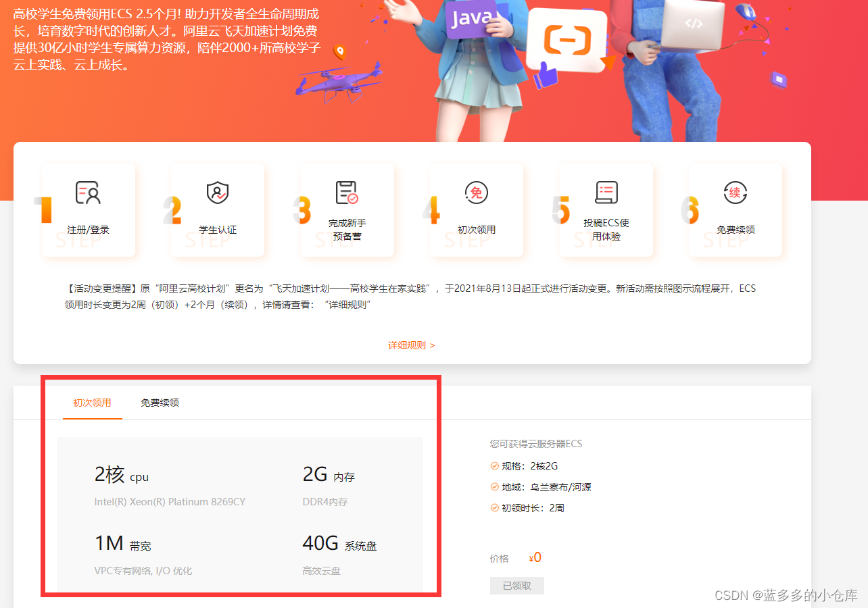This screenshot has height=608, width=868.
Task: Click the 40G 系统盘 spec text
Action: 339,544
